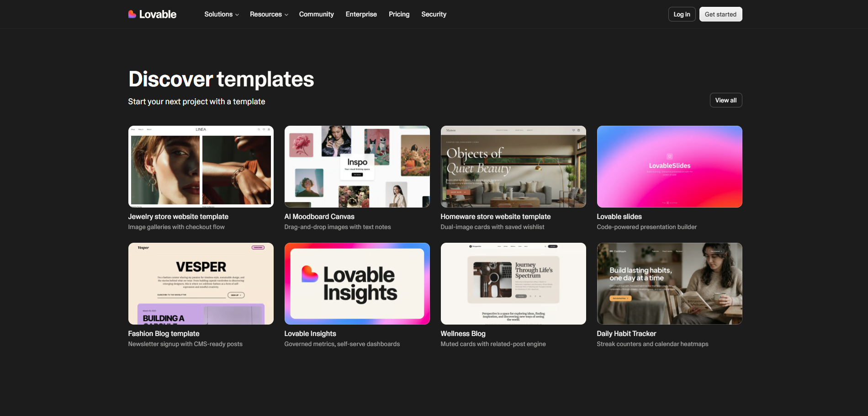
Task: Navigate to the Security page
Action: 434,14
